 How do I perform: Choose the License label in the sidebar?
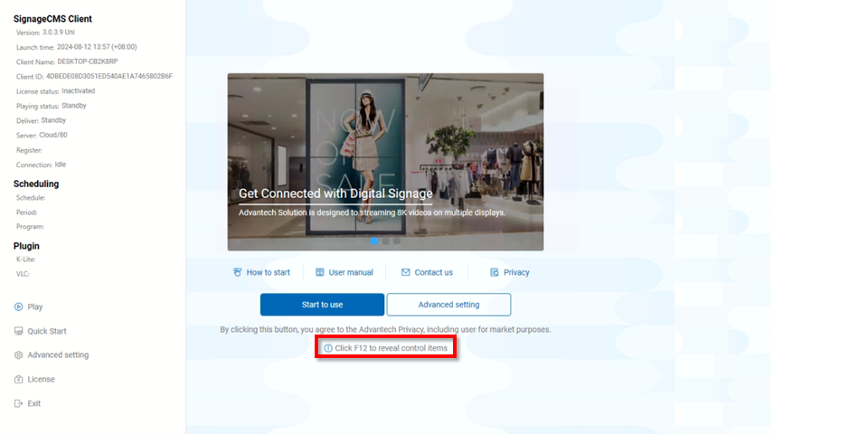point(42,380)
